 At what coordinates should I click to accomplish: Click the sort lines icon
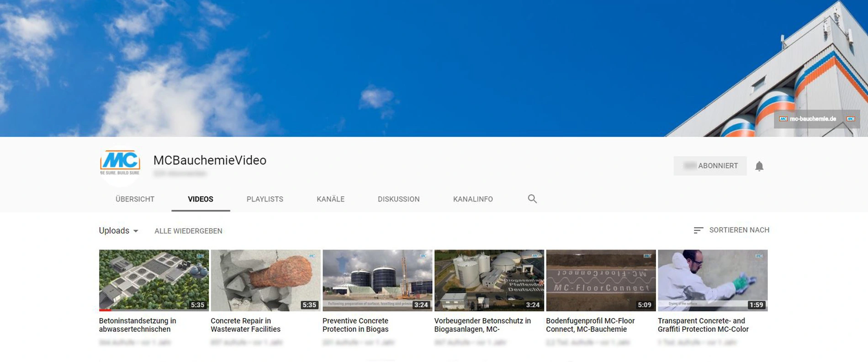(698, 230)
